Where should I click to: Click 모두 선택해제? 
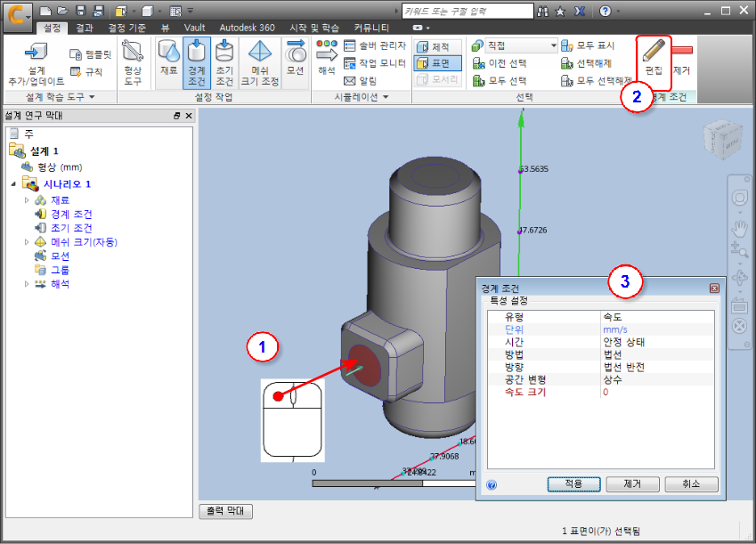tap(596, 80)
